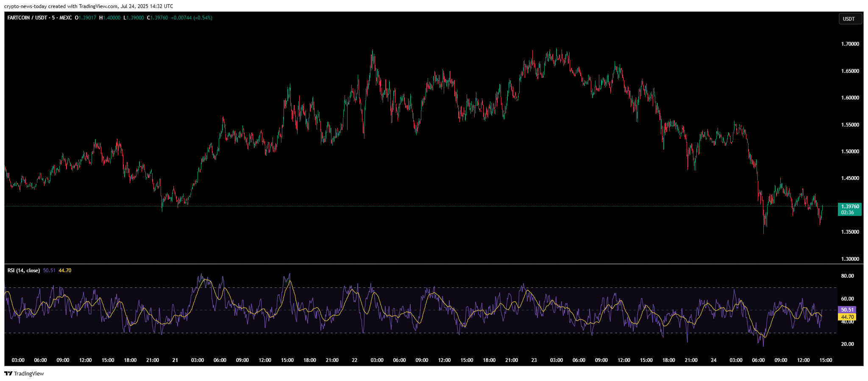
Task: Click the 1.65000 price axis label
Action: pyautogui.click(x=850, y=71)
